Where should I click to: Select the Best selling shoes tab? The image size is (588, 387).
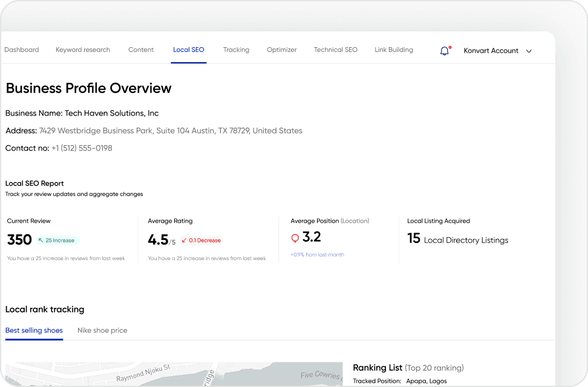pos(34,330)
